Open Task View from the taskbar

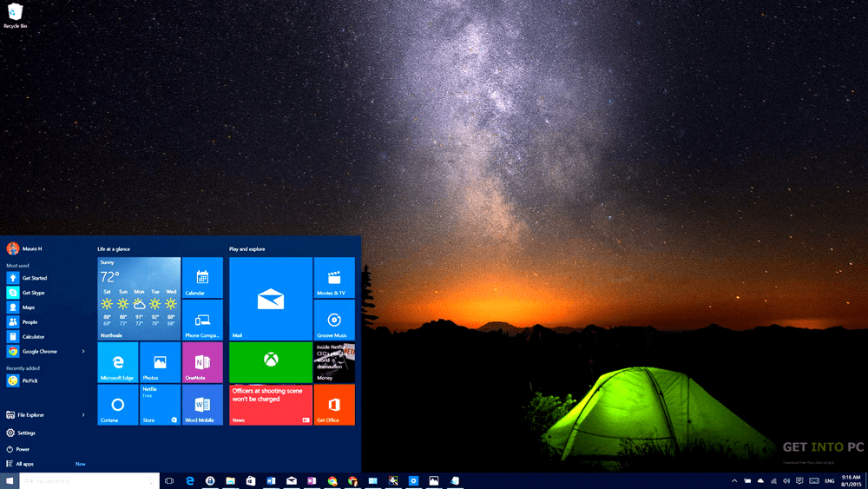(x=169, y=480)
